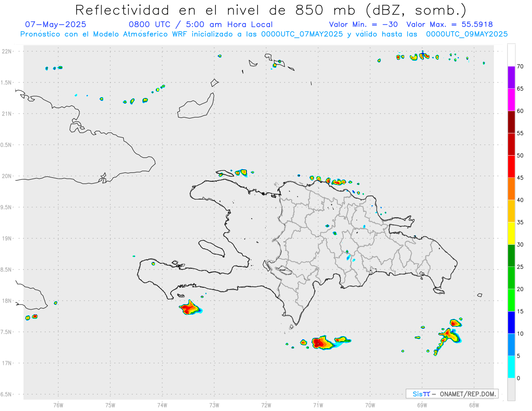Click the colorbar value label 50

tap(520, 156)
